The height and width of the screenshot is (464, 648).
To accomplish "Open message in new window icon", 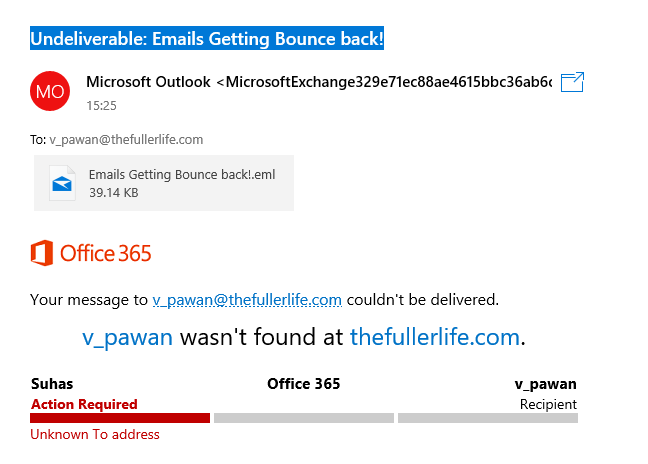I will (x=572, y=82).
